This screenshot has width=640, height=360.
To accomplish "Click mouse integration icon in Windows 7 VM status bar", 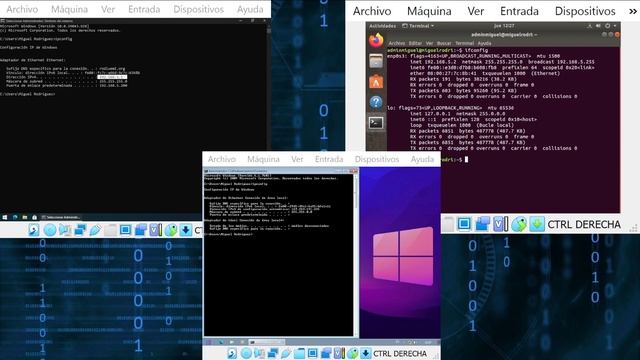I will [x=353, y=353].
